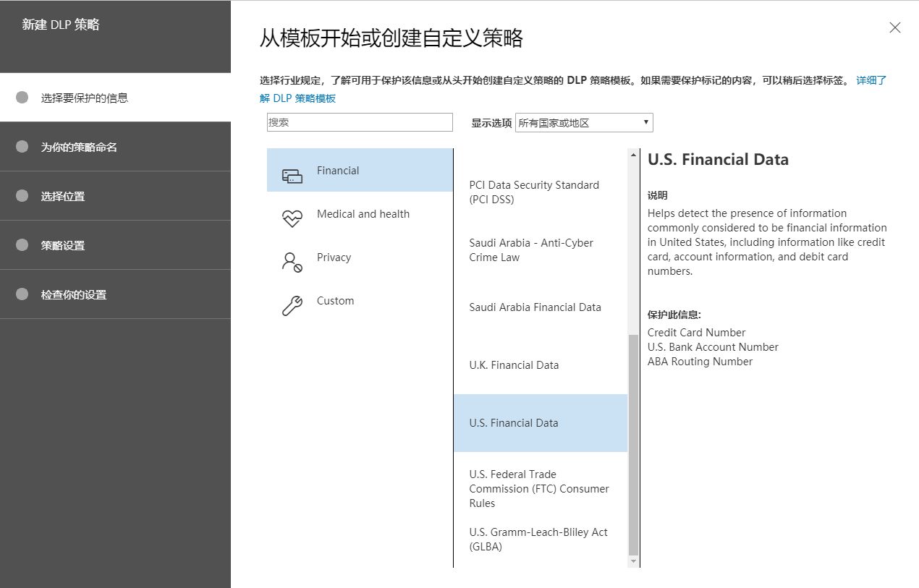Image resolution: width=919 pixels, height=588 pixels.
Task: Select the Financial category
Action: 360,170
